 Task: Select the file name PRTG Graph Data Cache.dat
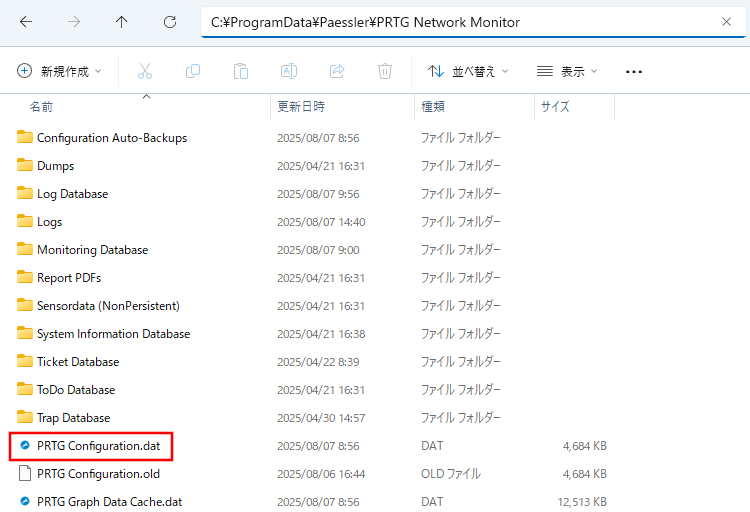110,501
